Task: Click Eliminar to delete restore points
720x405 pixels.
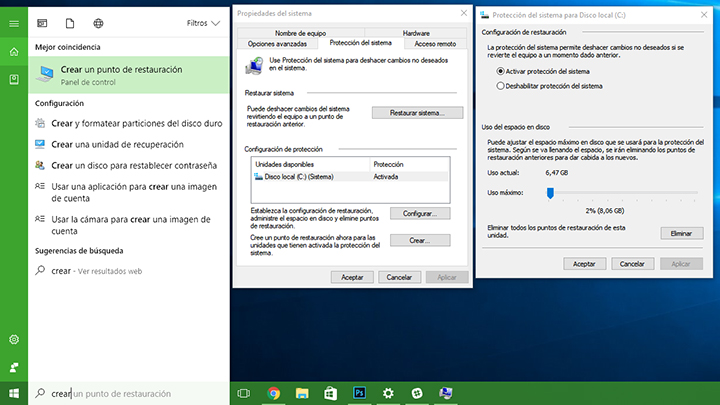Action: tap(681, 233)
